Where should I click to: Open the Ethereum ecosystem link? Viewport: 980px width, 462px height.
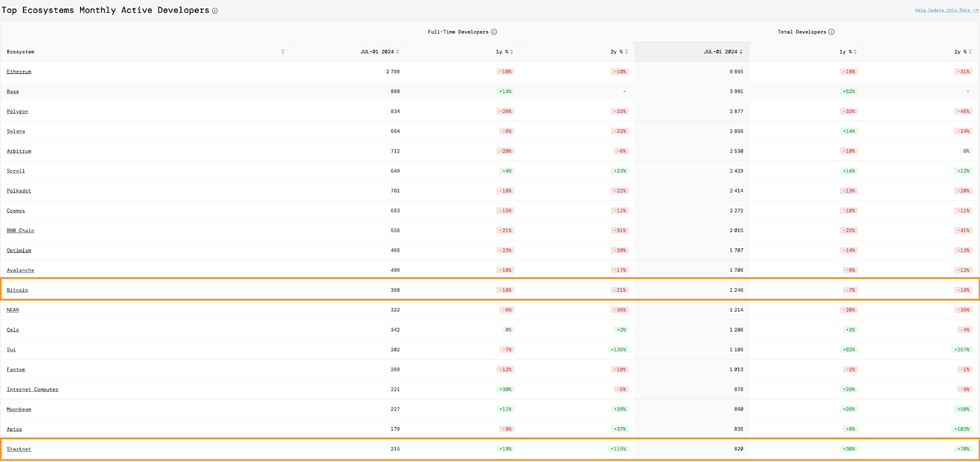pos(19,71)
